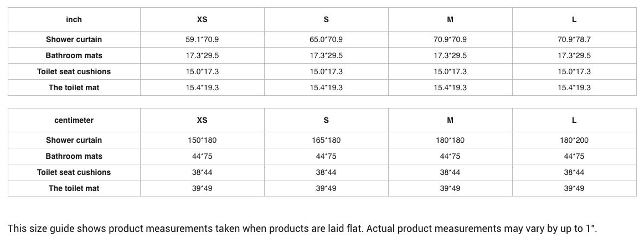Click the M column 70.9*70.9 cell
The width and height of the screenshot is (644, 243).
pyautogui.click(x=450, y=39)
